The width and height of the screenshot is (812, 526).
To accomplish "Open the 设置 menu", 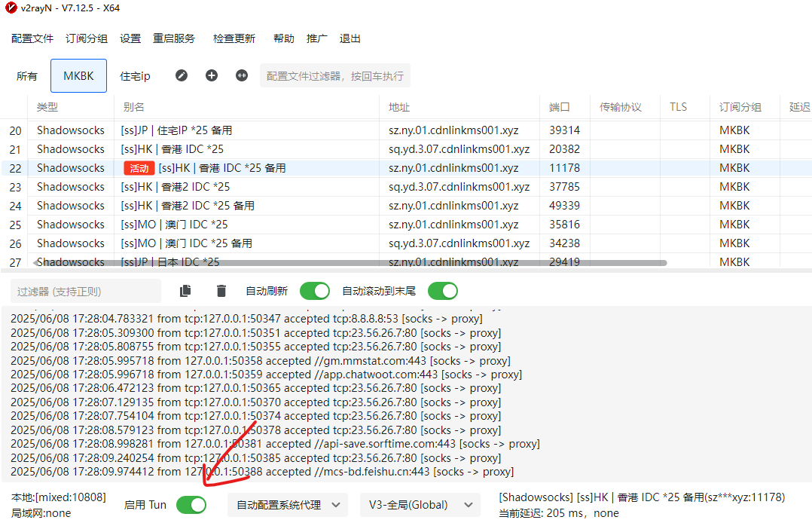I will pos(130,38).
